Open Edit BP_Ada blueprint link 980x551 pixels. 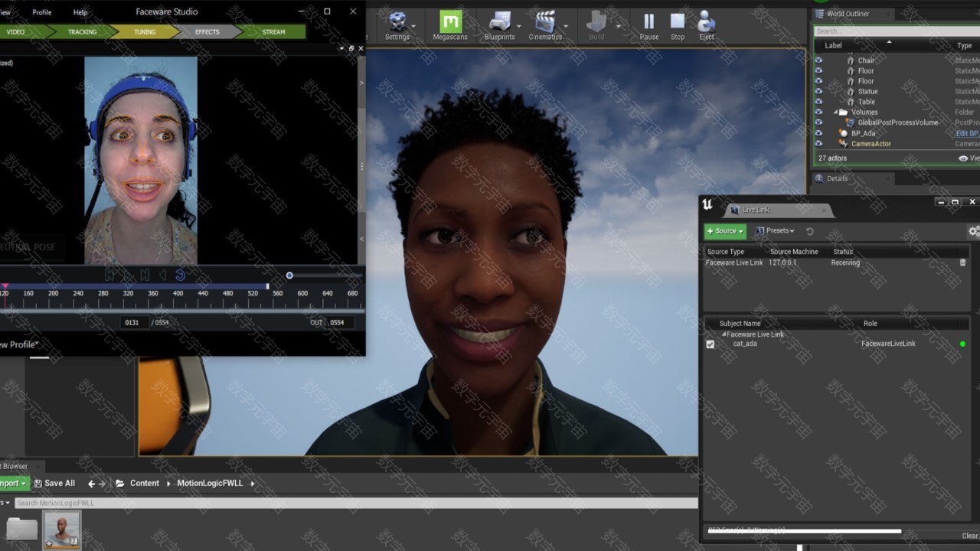(967, 133)
